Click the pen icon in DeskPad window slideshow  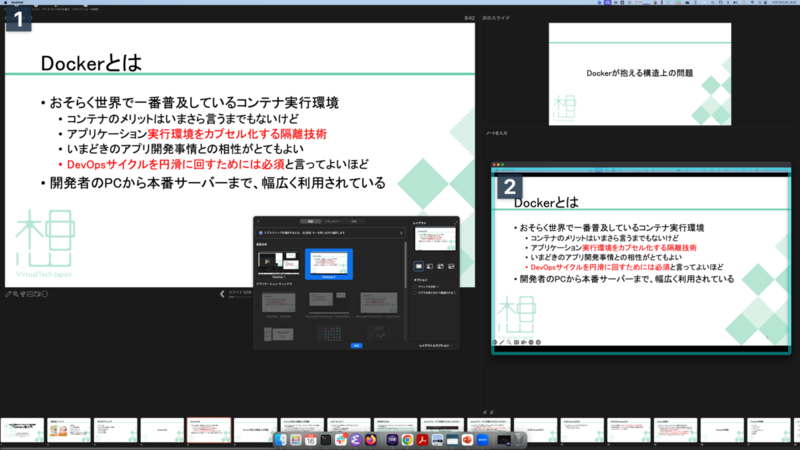(502, 342)
